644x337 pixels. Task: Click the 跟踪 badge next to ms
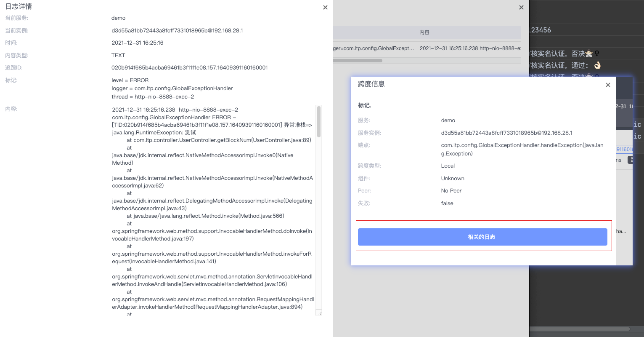click(633, 160)
